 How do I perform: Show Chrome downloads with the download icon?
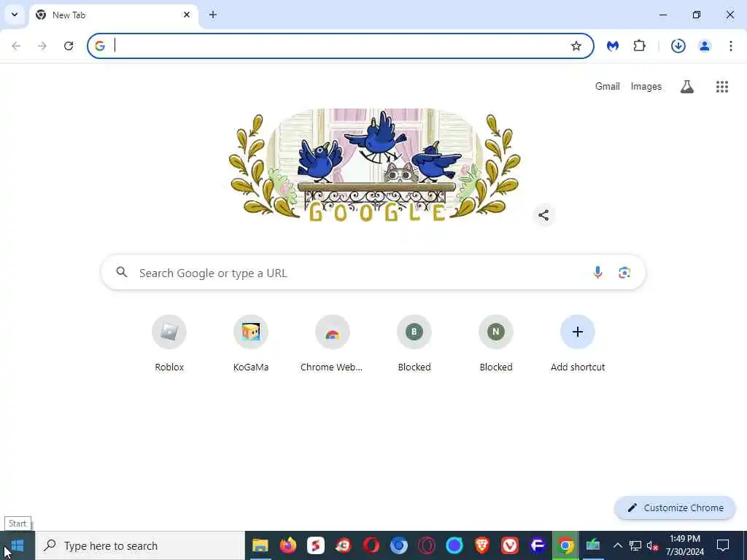click(678, 46)
